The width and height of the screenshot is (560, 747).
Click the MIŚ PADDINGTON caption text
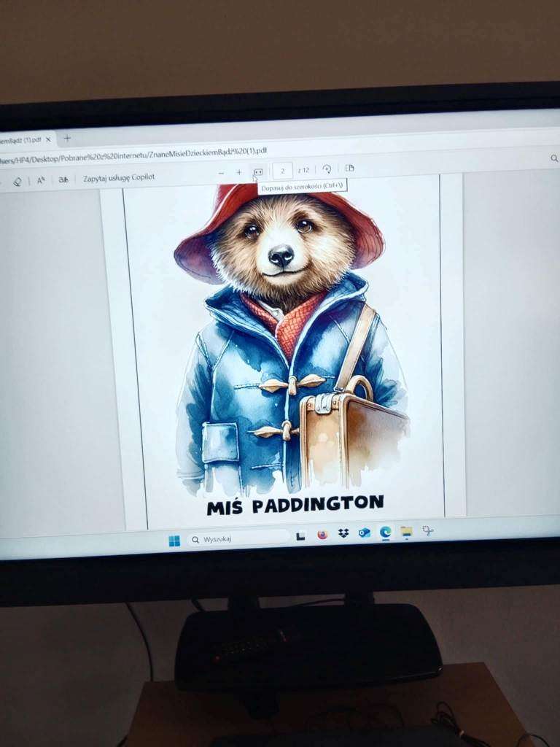pyautogui.click(x=295, y=505)
